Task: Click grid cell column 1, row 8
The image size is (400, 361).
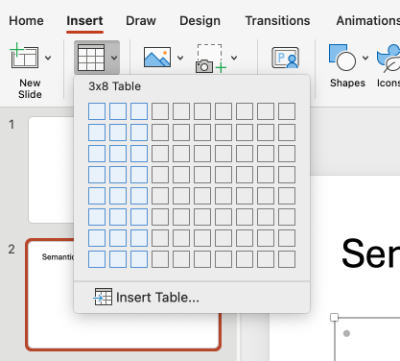Action: 97,259
